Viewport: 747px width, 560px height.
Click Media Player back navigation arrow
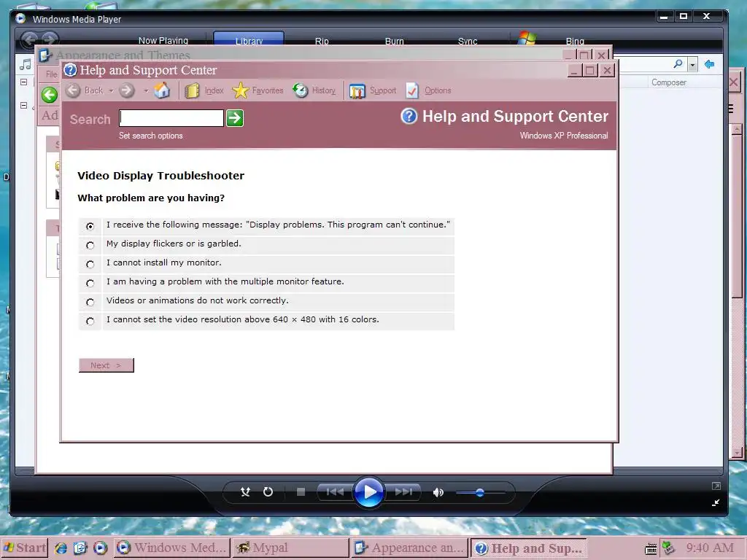click(x=30, y=40)
